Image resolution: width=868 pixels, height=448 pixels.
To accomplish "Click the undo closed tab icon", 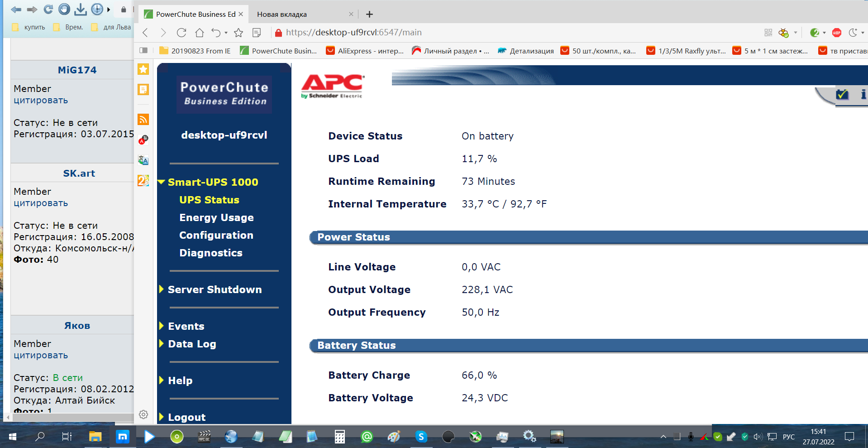I will pos(216,33).
